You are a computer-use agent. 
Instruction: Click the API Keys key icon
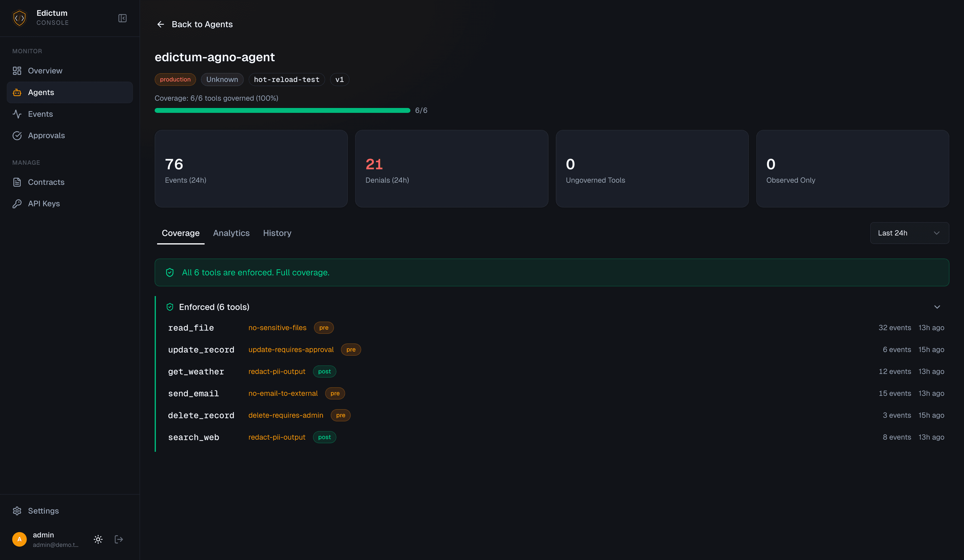pos(17,203)
